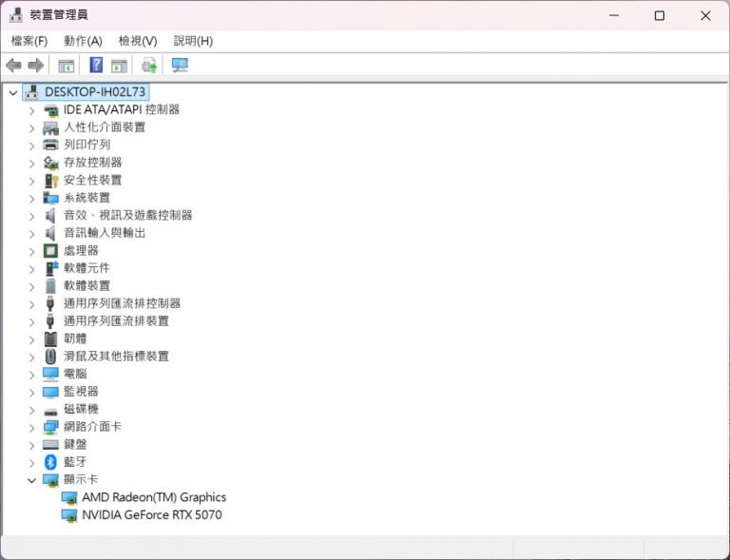Expand the IDE ATA/ATAPI 控制器 node
Viewport: 730px width, 560px height.
(x=31, y=111)
